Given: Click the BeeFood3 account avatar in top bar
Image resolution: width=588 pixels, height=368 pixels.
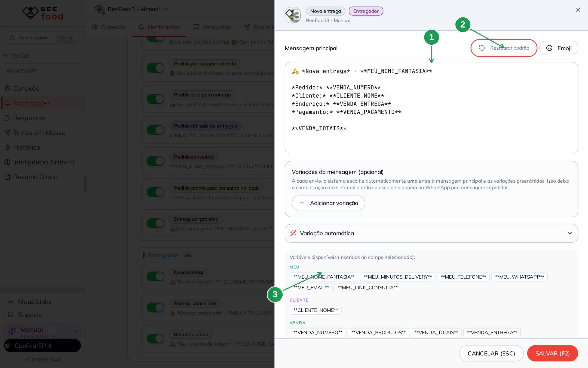Looking at the screenshot, I should [100, 9].
